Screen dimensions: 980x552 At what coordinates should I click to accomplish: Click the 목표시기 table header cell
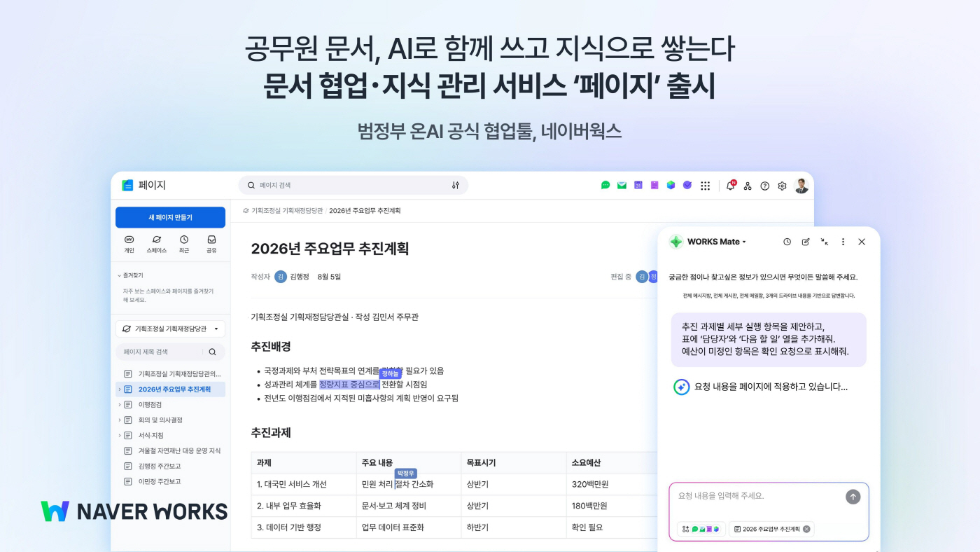coord(514,463)
